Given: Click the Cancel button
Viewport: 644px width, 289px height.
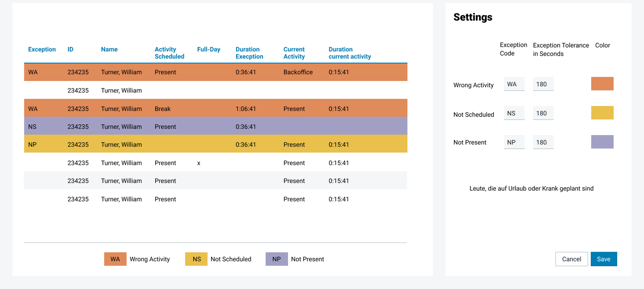Looking at the screenshot, I should [x=572, y=259].
